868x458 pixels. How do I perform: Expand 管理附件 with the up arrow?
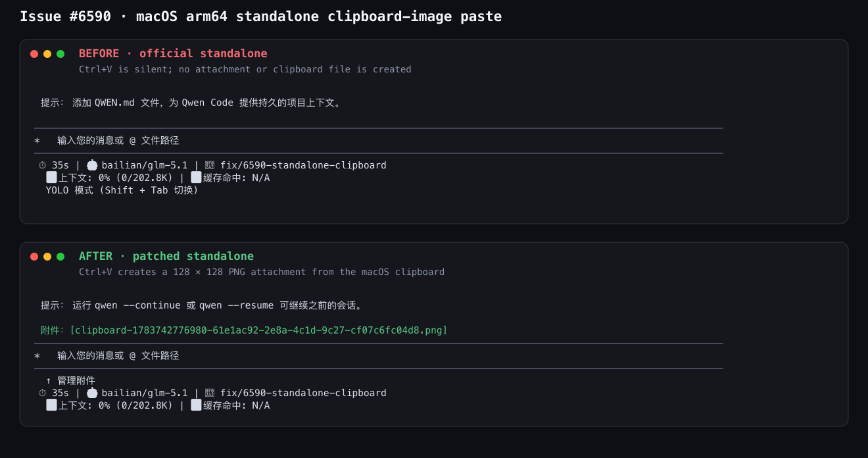point(70,380)
